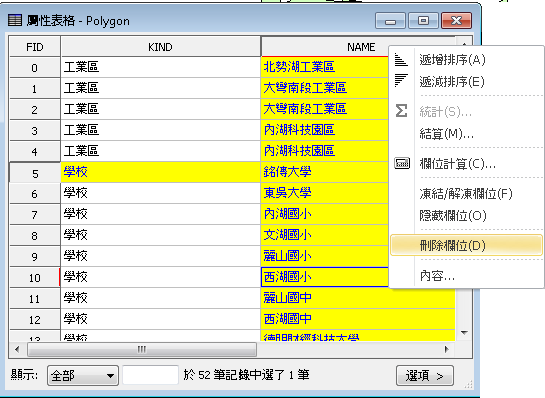
Task: Click 大彎南段工業區 cell in row 2
Action: click(325, 109)
